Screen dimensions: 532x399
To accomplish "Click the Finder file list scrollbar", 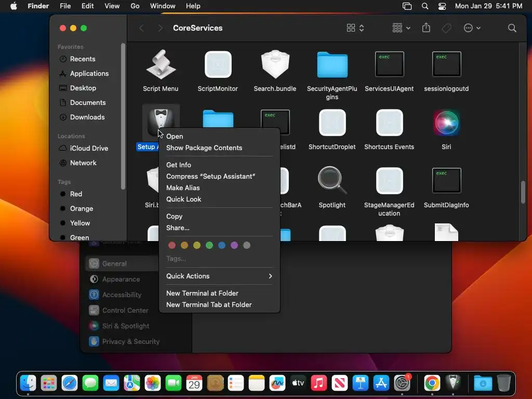I will [x=523, y=192].
